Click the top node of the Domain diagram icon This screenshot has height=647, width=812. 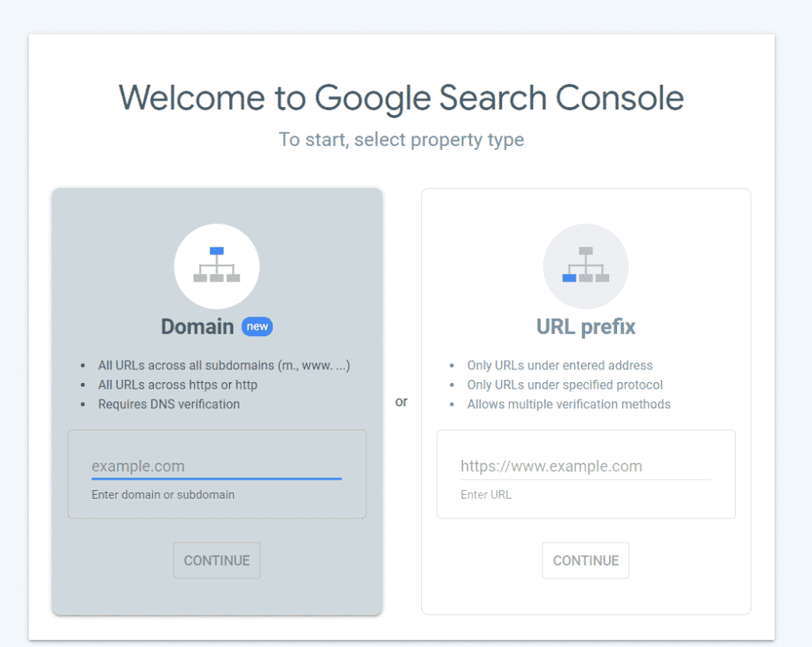coord(216,250)
